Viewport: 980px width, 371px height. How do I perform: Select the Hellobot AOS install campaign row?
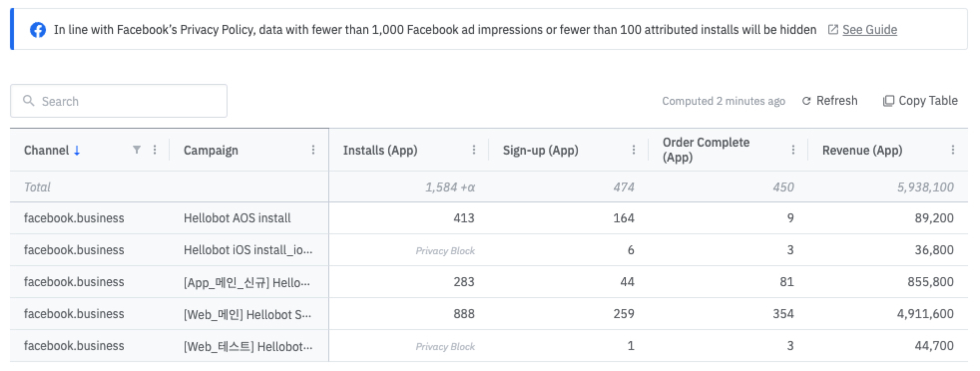(x=237, y=218)
